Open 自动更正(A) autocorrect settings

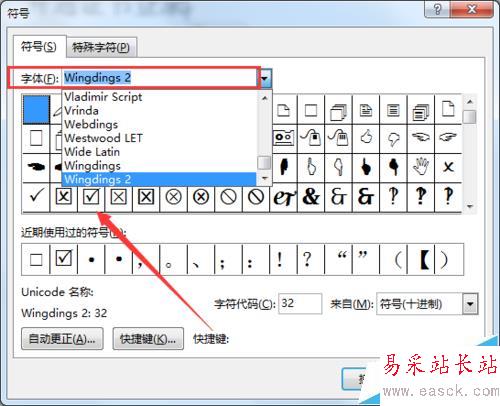pos(62,339)
